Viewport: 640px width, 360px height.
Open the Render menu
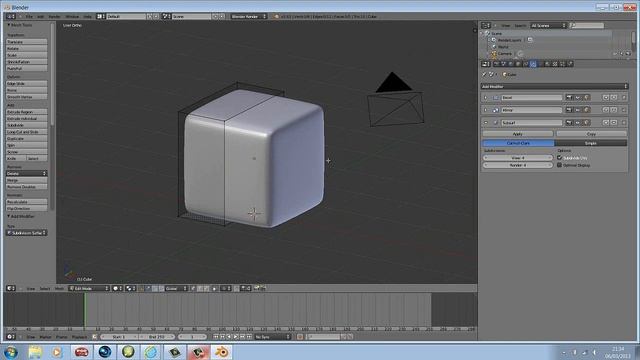point(54,16)
